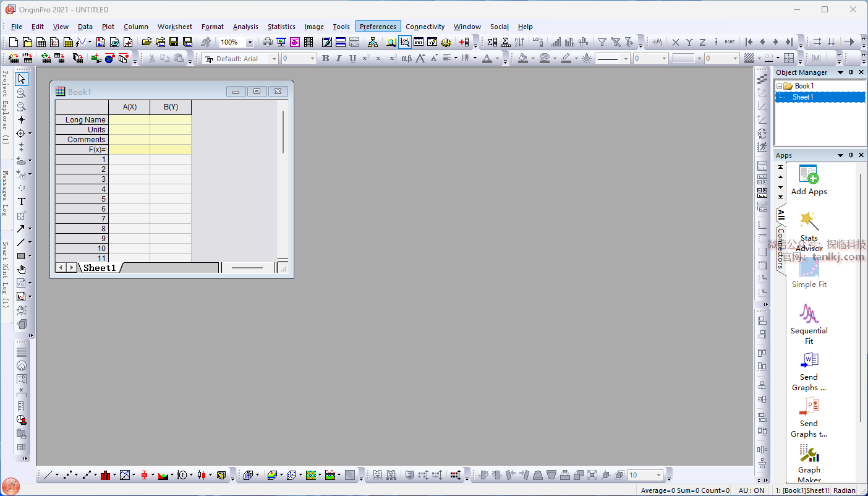The height and width of the screenshot is (496, 868).
Task: Click the Add New Columns icon
Action: tap(464, 42)
